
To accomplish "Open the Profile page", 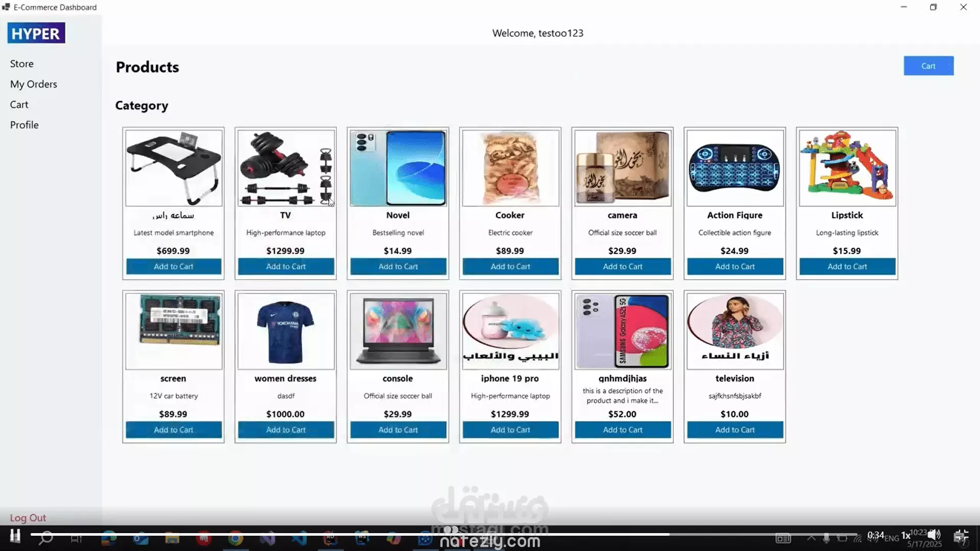I will coord(24,125).
